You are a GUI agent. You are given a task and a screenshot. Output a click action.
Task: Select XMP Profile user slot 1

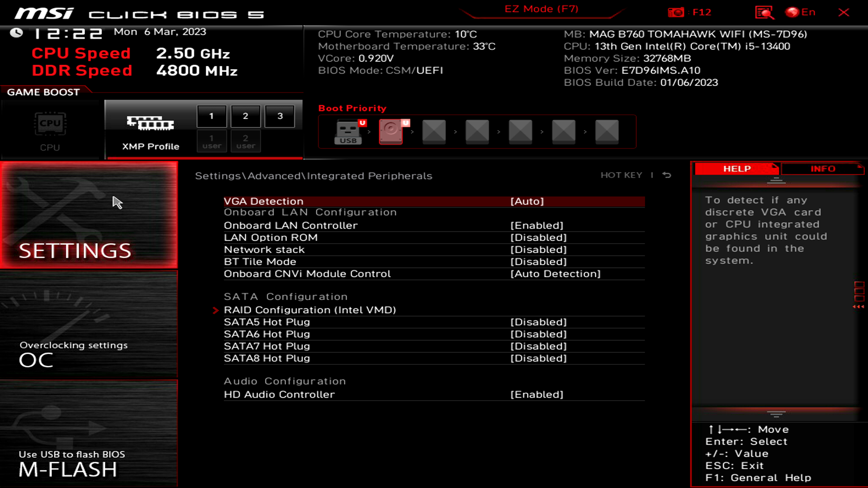[211, 141]
